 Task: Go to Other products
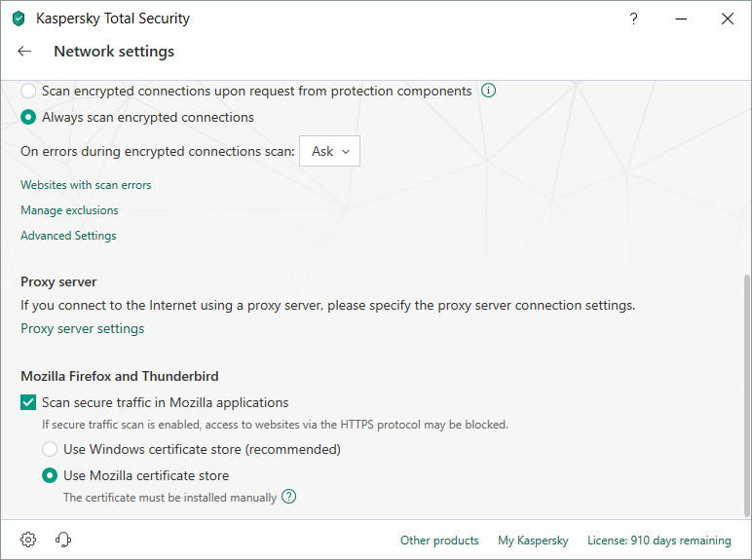[439, 541]
